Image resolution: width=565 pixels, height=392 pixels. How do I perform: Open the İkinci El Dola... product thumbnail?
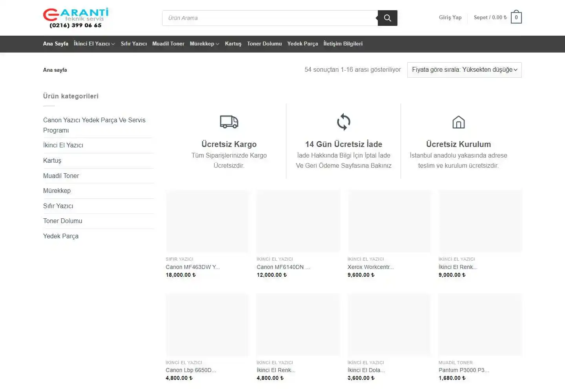pos(389,325)
